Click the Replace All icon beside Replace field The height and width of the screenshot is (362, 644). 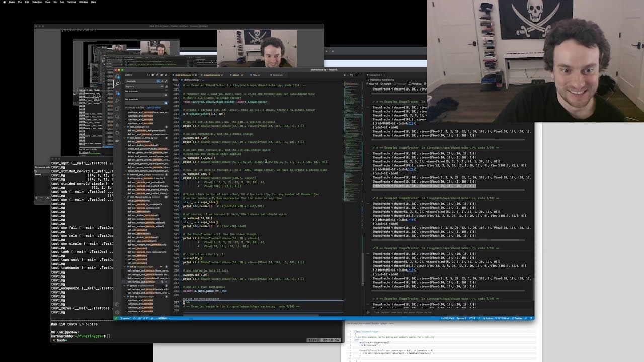166,86
